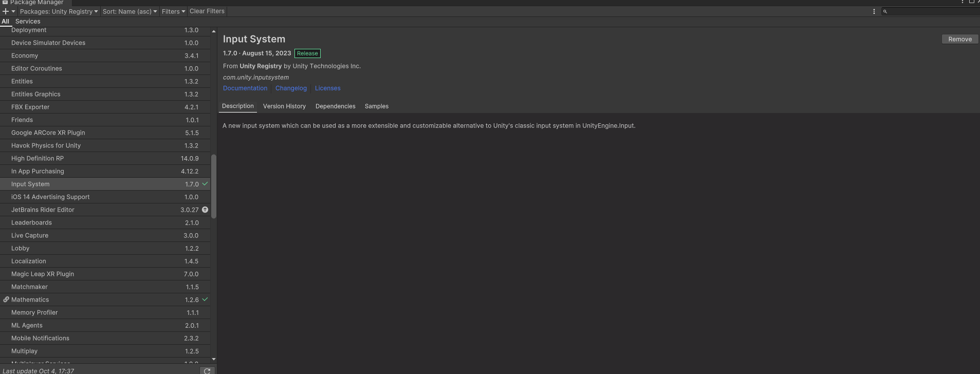This screenshot has width=980, height=374.
Task: Select the Matchmaker package
Action: tap(105, 287)
